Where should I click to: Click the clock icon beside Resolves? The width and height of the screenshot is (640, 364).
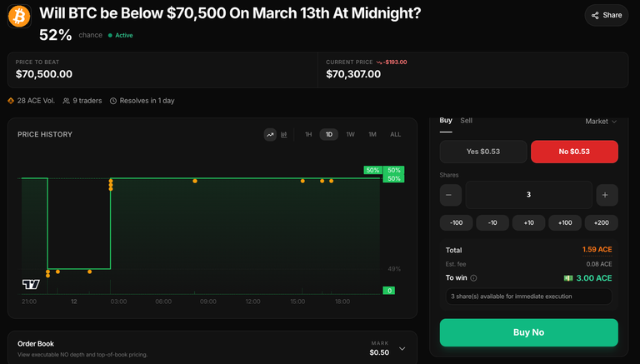(x=113, y=101)
